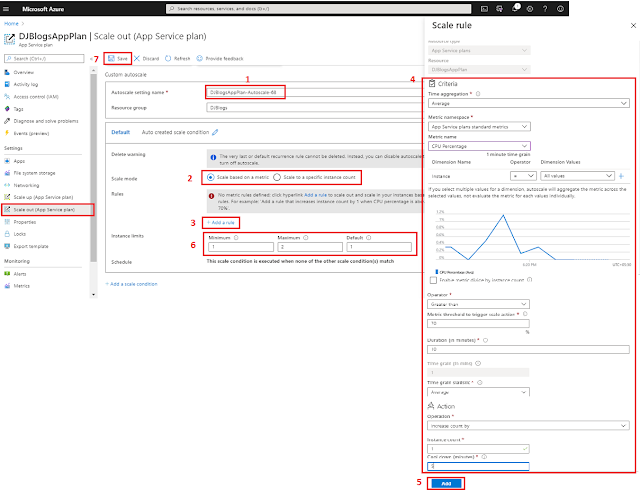Click the Maximum instance field

click(x=310, y=247)
